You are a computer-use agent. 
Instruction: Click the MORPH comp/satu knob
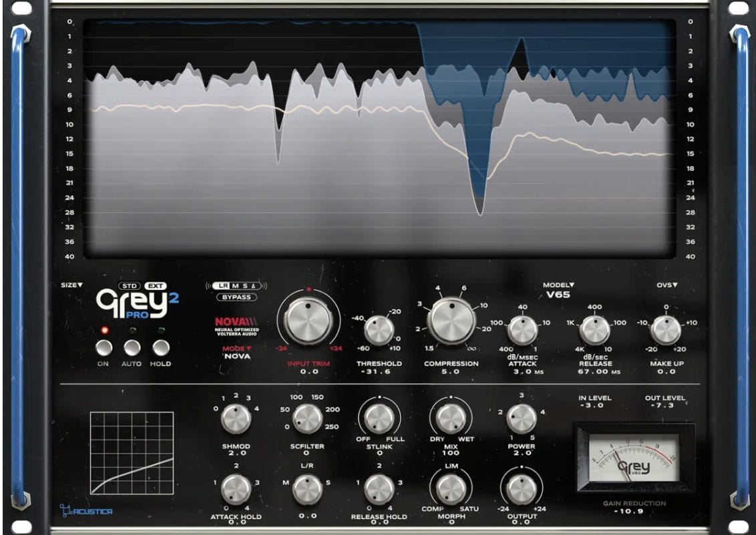click(451, 490)
